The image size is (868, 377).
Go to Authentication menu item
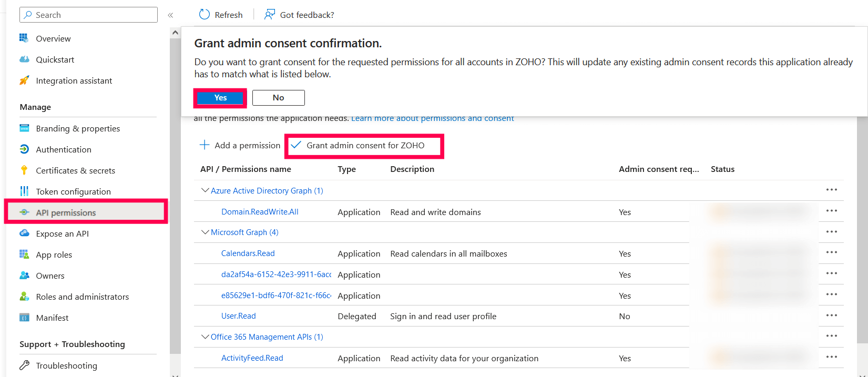tap(64, 149)
